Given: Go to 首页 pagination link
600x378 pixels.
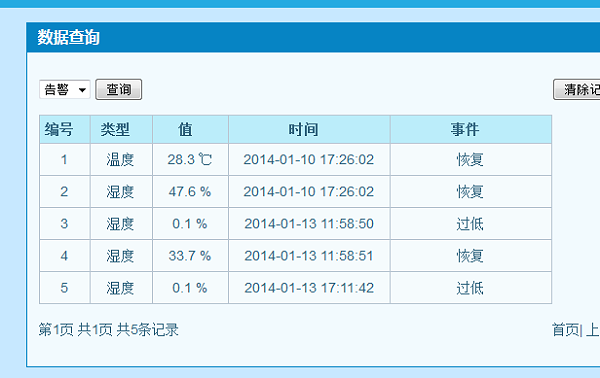Looking at the screenshot, I should [566, 330].
